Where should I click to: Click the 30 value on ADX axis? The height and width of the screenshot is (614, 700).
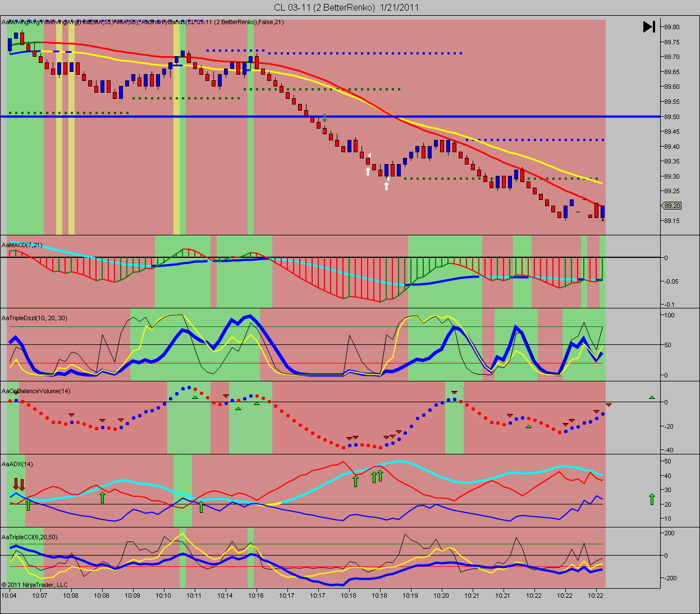pos(668,490)
